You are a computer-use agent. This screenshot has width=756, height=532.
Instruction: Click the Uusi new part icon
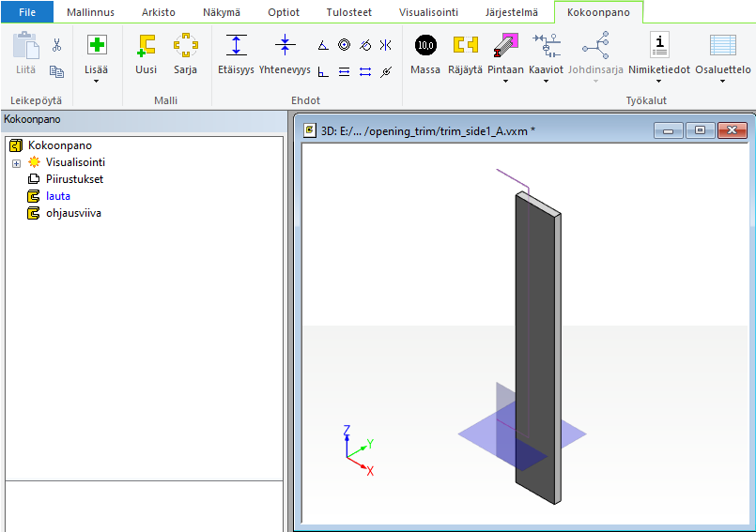pos(146,45)
